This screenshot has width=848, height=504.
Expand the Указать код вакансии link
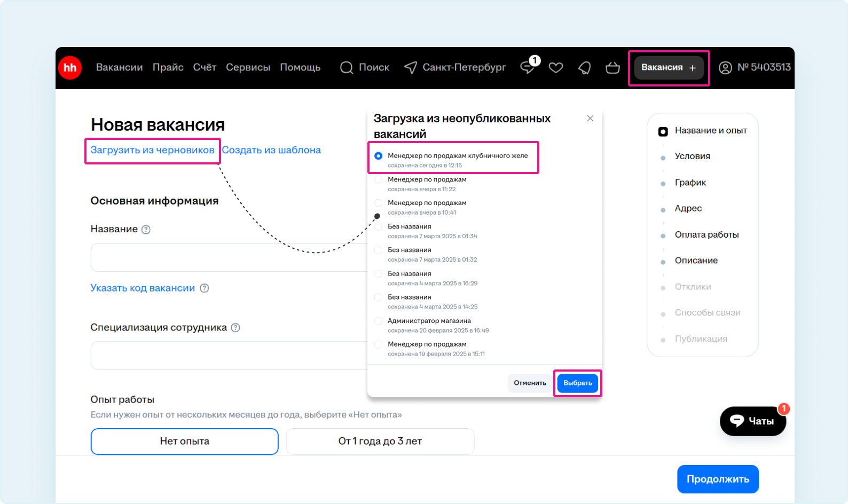point(143,288)
